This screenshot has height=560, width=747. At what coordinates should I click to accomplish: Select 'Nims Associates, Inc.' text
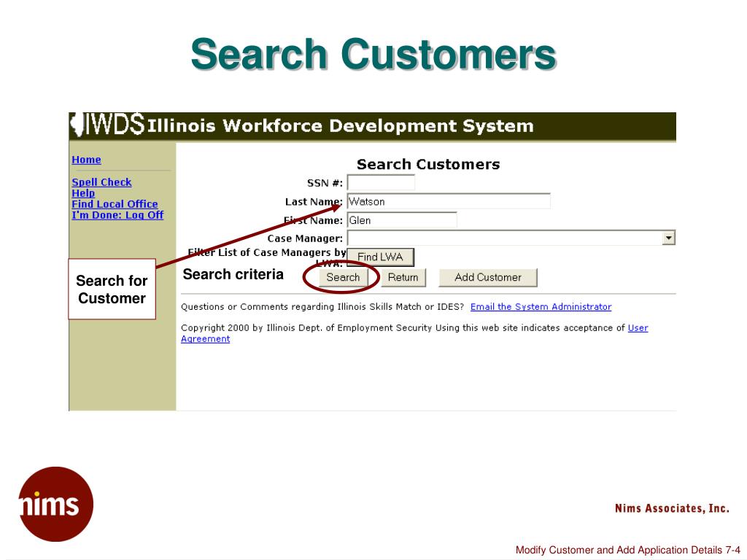[672, 508]
